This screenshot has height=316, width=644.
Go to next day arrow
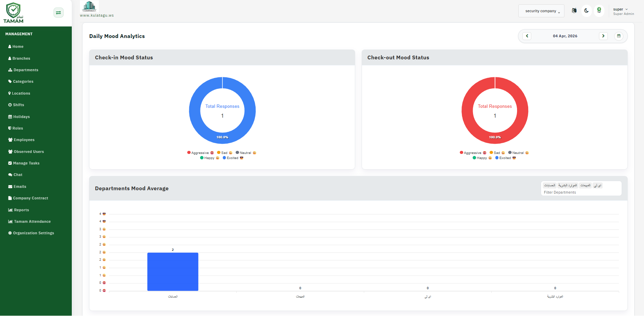point(603,36)
